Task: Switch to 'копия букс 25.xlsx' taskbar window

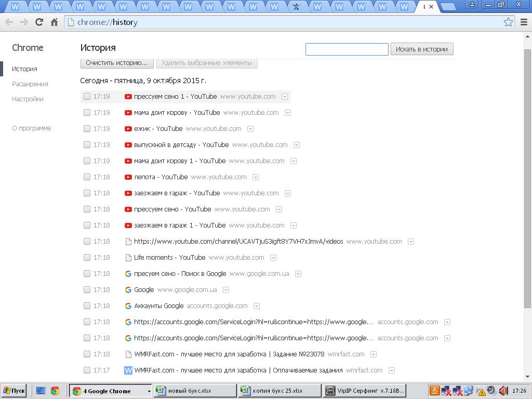Action: coord(280,391)
